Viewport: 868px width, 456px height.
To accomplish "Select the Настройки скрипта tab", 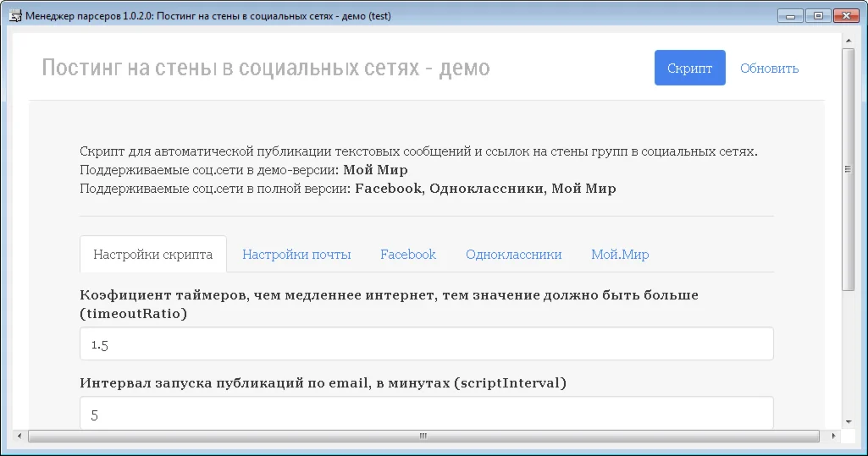I will coord(152,255).
